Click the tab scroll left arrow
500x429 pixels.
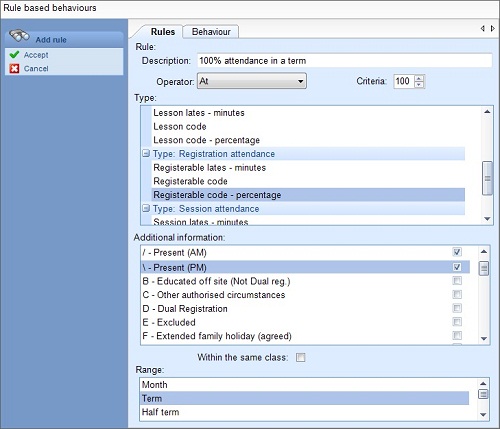pyautogui.click(x=482, y=29)
